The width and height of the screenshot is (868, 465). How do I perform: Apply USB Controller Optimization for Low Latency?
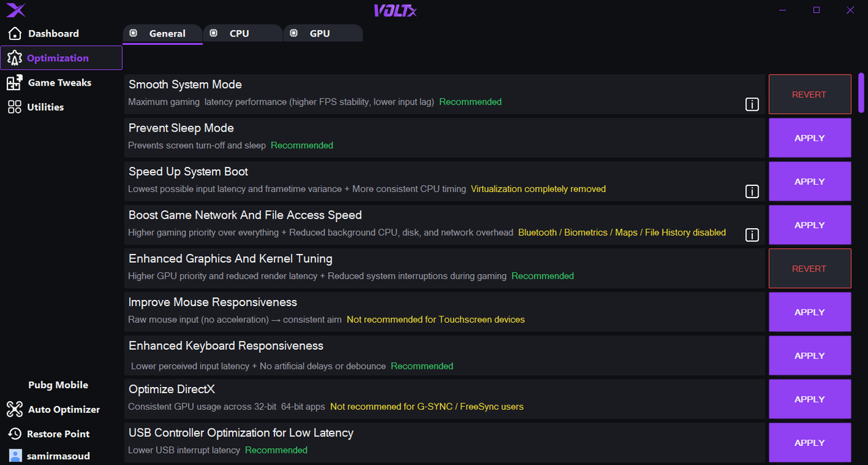pyautogui.click(x=810, y=443)
